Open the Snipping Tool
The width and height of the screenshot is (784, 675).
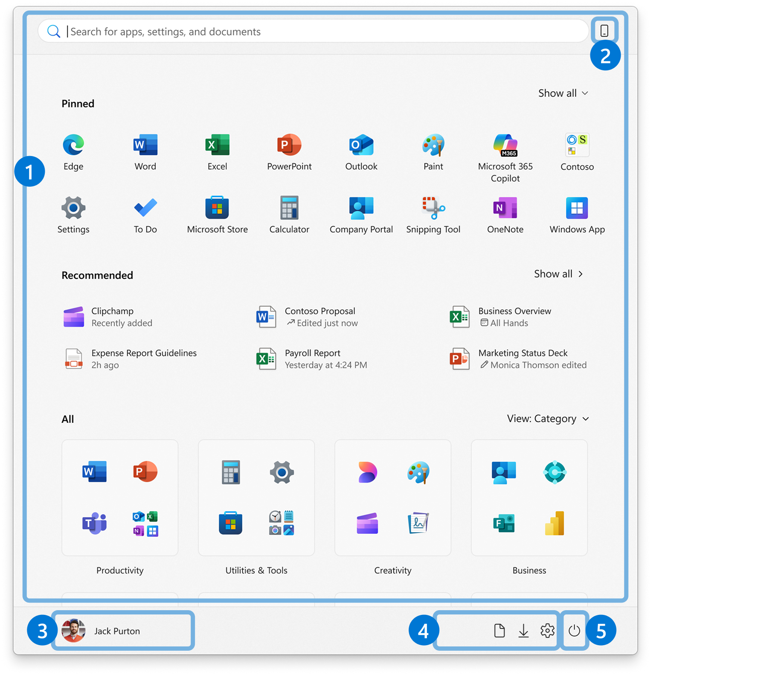[x=433, y=215]
